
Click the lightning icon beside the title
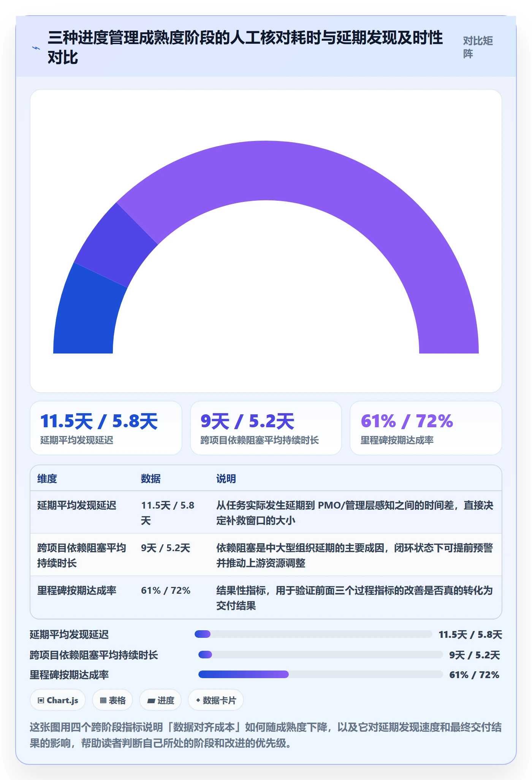pos(36,48)
